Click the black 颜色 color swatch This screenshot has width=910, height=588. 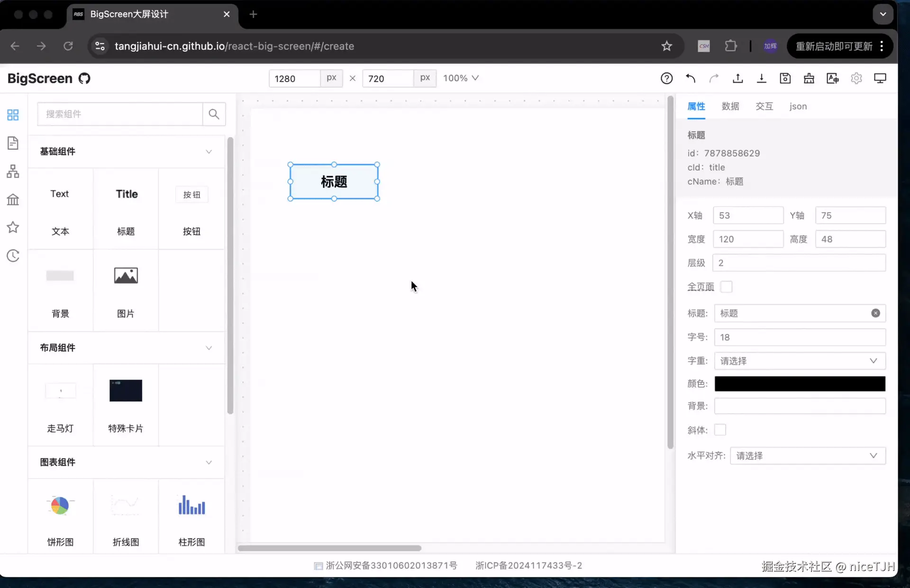[800, 384]
